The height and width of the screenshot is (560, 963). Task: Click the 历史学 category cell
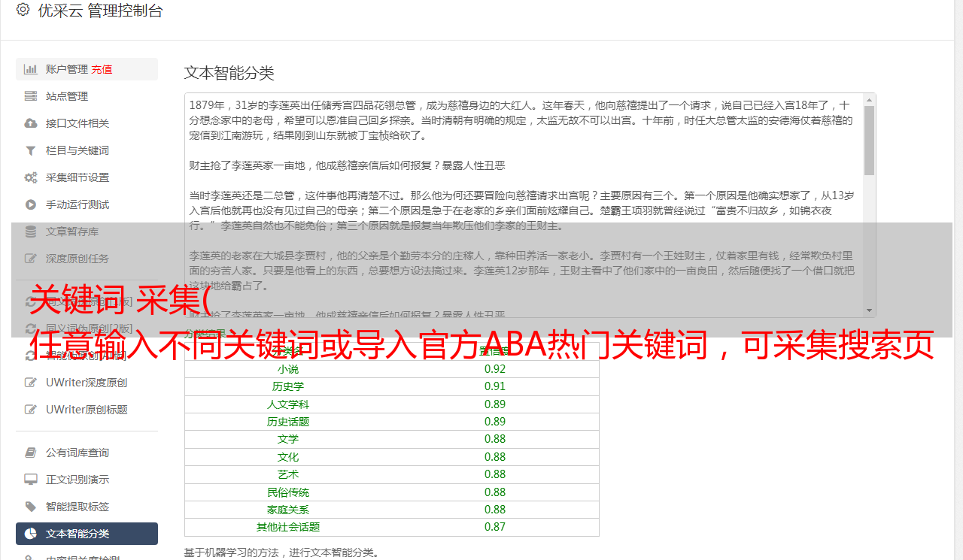point(288,386)
